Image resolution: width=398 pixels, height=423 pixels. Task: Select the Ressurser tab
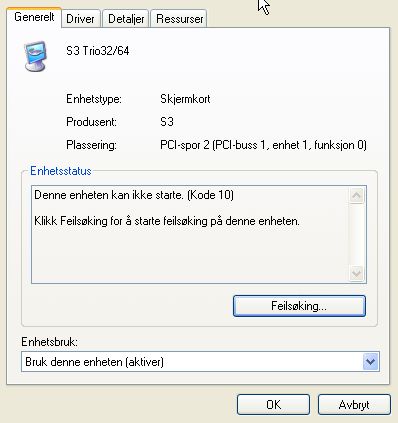tap(179, 19)
